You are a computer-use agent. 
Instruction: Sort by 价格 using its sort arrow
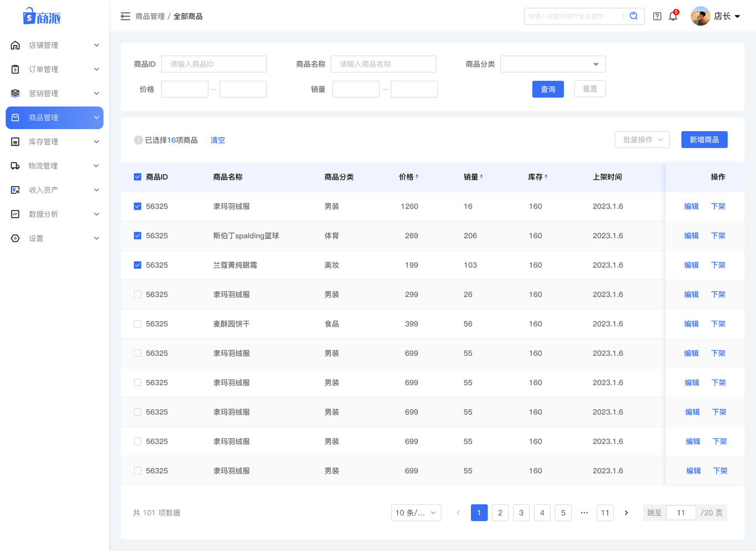tap(417, 177)
